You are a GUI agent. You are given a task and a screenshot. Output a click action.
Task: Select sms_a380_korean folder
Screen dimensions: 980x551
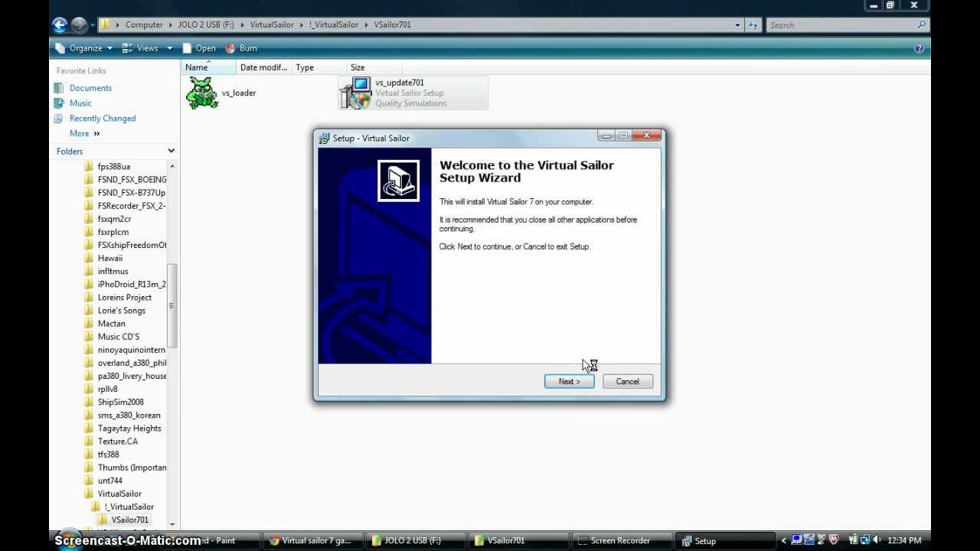129,415
